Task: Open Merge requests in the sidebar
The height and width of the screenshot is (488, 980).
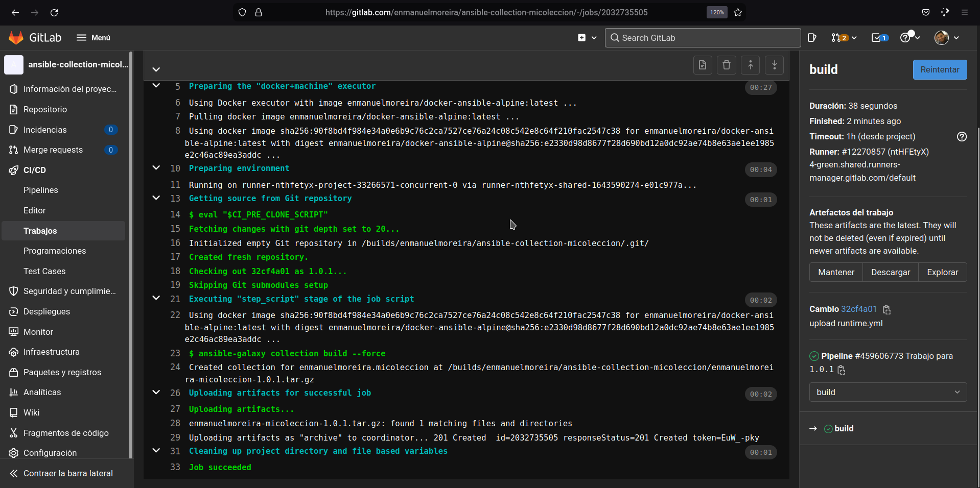Action: click(x=63, y=150)
